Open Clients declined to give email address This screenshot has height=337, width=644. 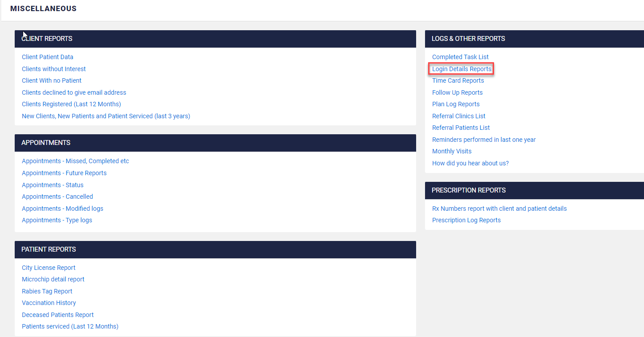click(x=74, y=92)
